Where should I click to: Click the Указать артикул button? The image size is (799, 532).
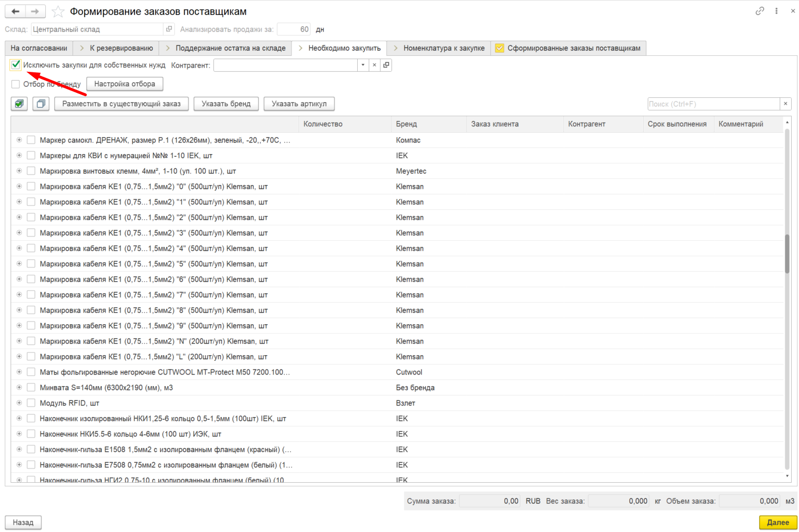pyautogui.click(x=299, y=104)
